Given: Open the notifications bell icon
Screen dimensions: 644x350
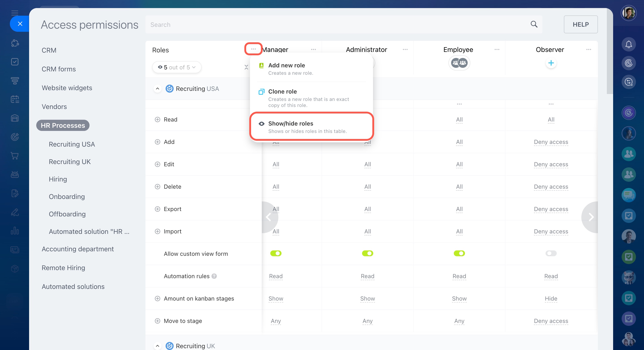Looking at the screenshot, I should [629, 45].
